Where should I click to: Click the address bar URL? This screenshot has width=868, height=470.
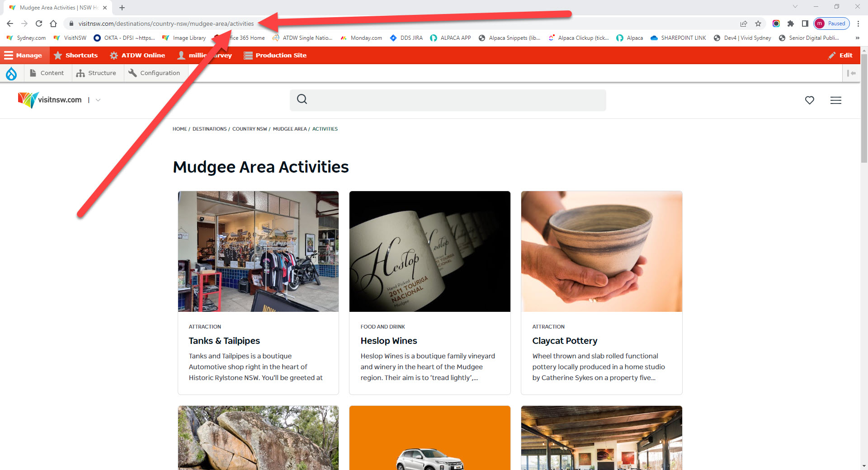[166, 23]
